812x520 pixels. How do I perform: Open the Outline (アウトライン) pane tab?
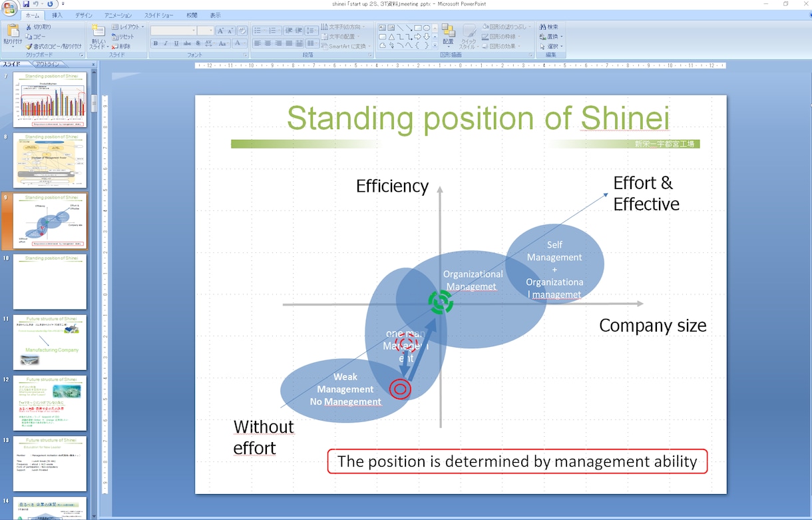[x=47, y=65]
